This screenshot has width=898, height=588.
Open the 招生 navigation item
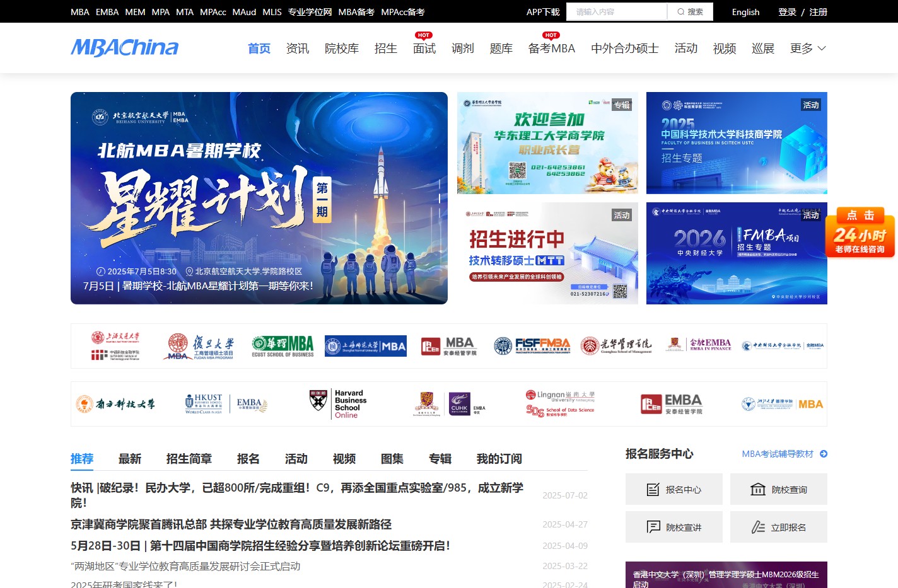[x=386, y=49]
